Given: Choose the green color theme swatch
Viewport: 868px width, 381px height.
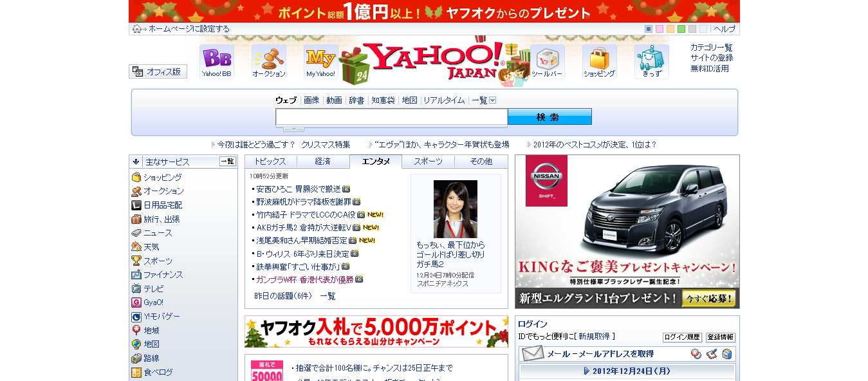Looking at the screenshot, I should 681,29.
